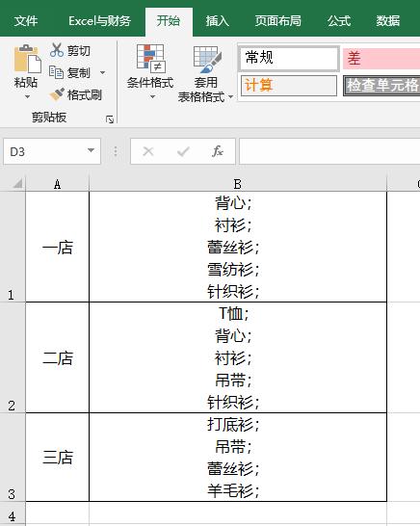This screenshot has width=420, height=526.
Task: Click the 格式刷 button label
Action: point(84,95)
